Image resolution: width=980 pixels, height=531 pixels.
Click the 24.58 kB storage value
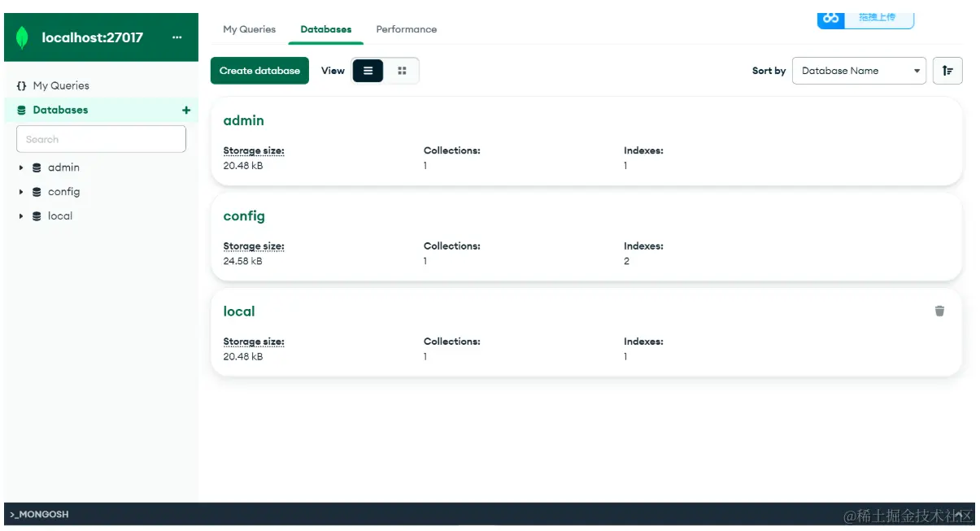(x=242, y=261)
